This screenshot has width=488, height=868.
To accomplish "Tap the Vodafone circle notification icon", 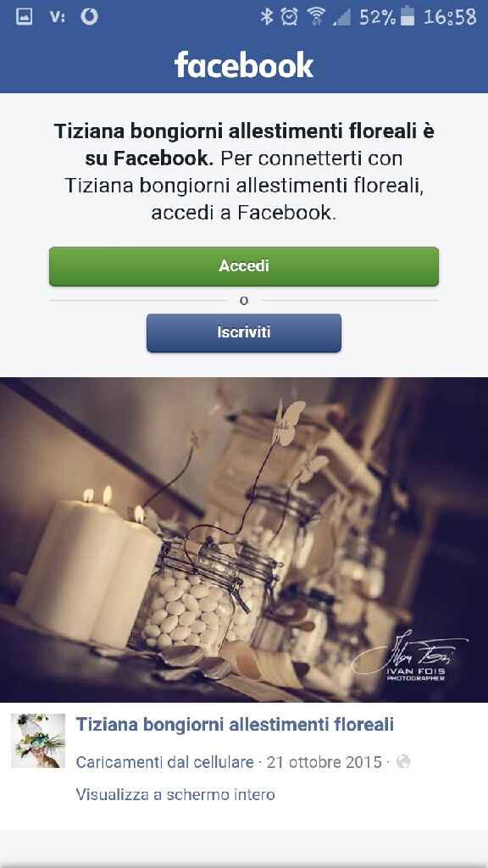I will pos(89,17).
